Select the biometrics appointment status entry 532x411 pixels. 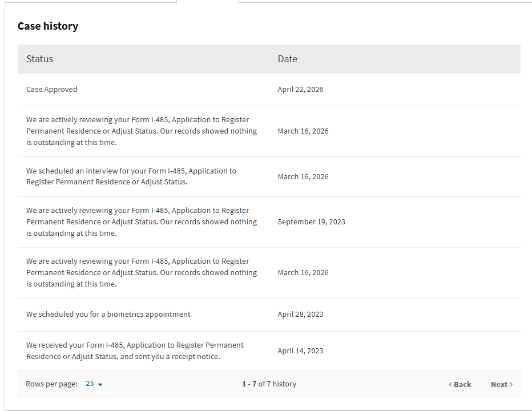pyautogui.click(x=108, y=315)
